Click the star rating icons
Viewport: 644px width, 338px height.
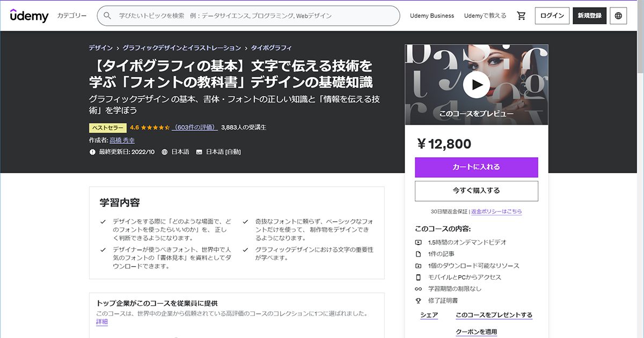tap(156, 128)
